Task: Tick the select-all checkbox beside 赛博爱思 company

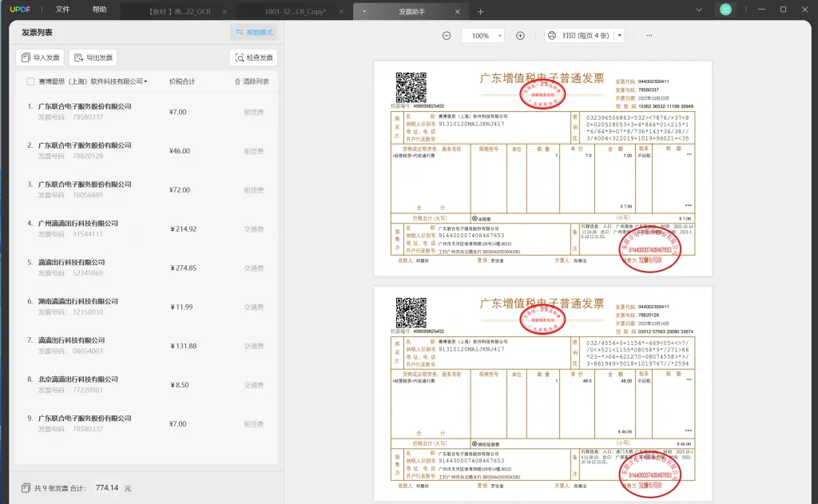Action: [x=30, y=81]
